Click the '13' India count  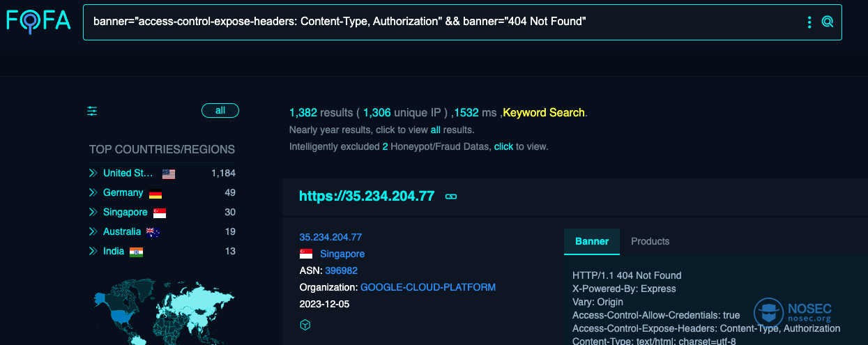pyautogui.click(x=229, y=251)
